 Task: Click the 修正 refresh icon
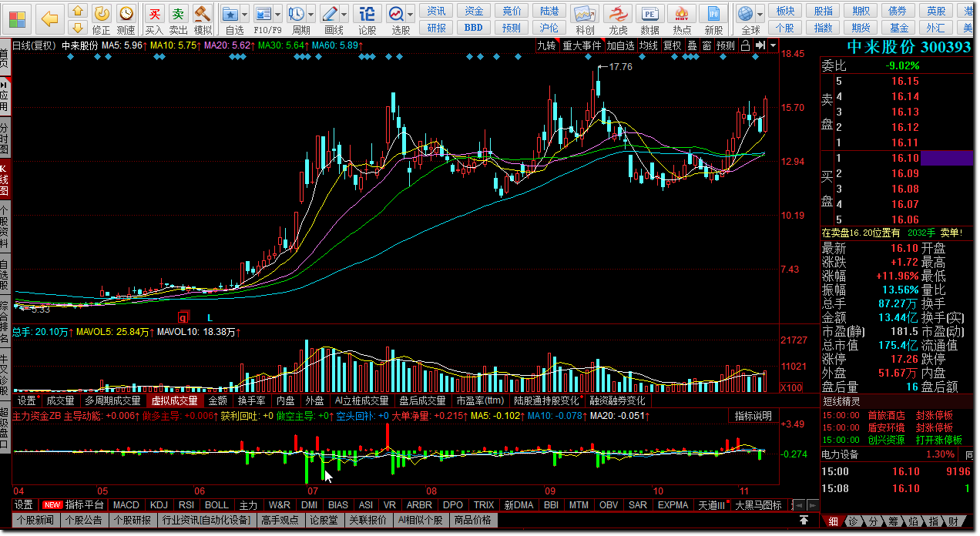101,13
